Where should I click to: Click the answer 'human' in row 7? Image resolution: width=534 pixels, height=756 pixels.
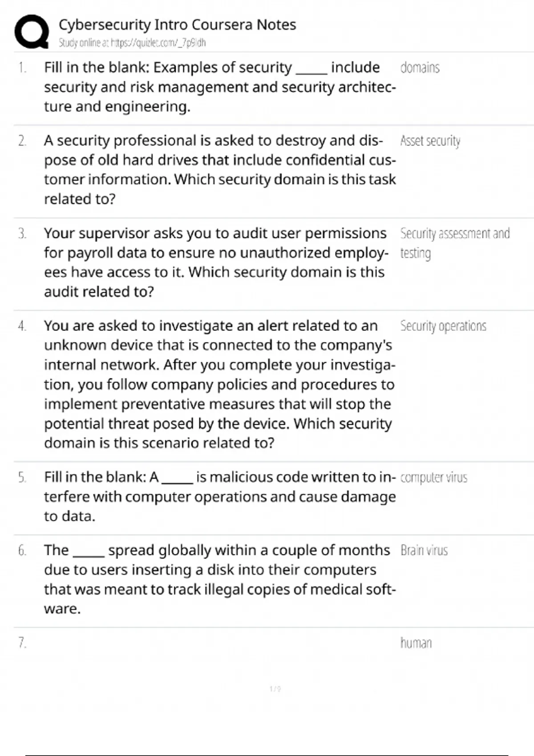416,643
